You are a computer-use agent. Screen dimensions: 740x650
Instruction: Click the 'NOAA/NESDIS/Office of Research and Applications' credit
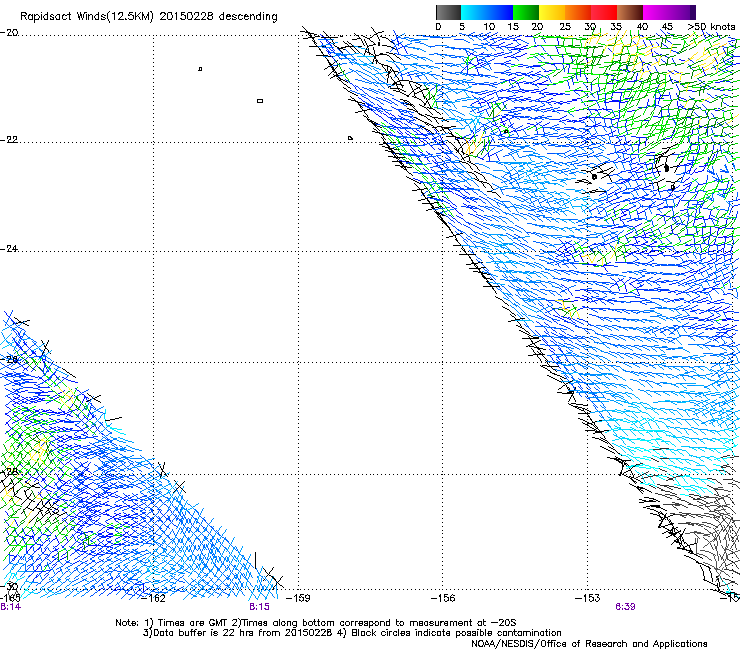[589, 644]
